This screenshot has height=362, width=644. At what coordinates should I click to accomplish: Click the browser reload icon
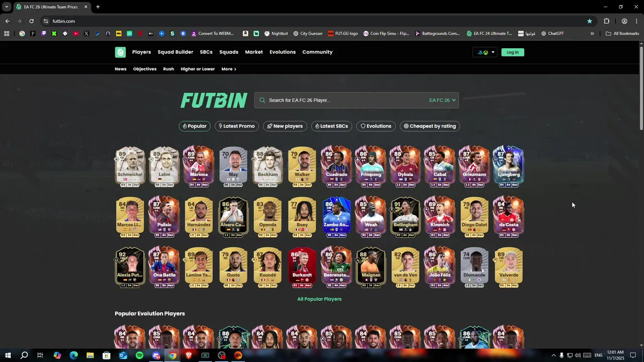coord(31,21)
